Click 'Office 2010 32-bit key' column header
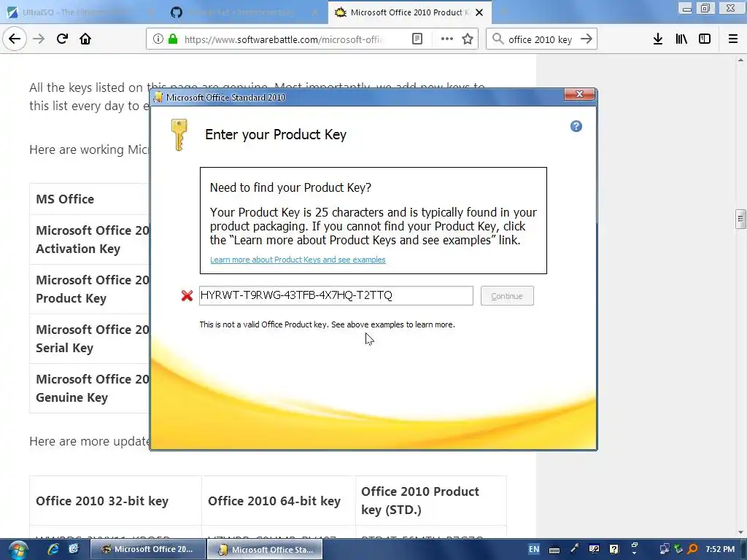The height and width of the screenshot is (560, 747). [x=115, y=501]
